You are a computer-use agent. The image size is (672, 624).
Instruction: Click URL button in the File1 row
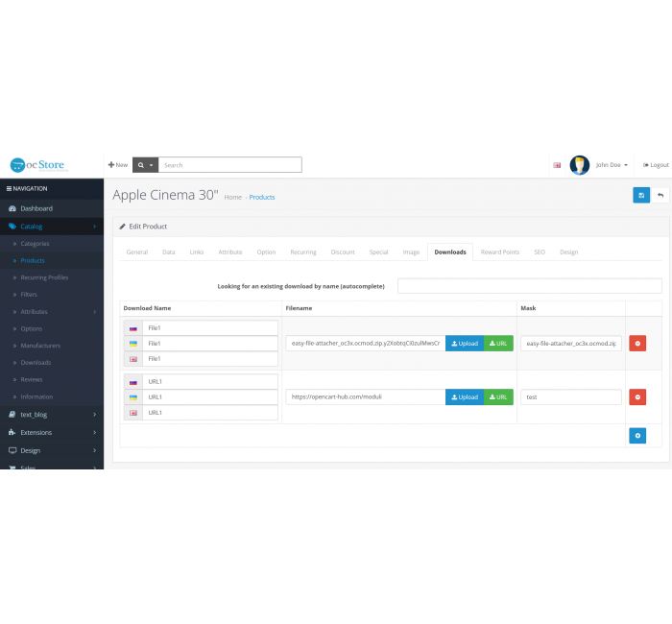[x=498, y=344]
